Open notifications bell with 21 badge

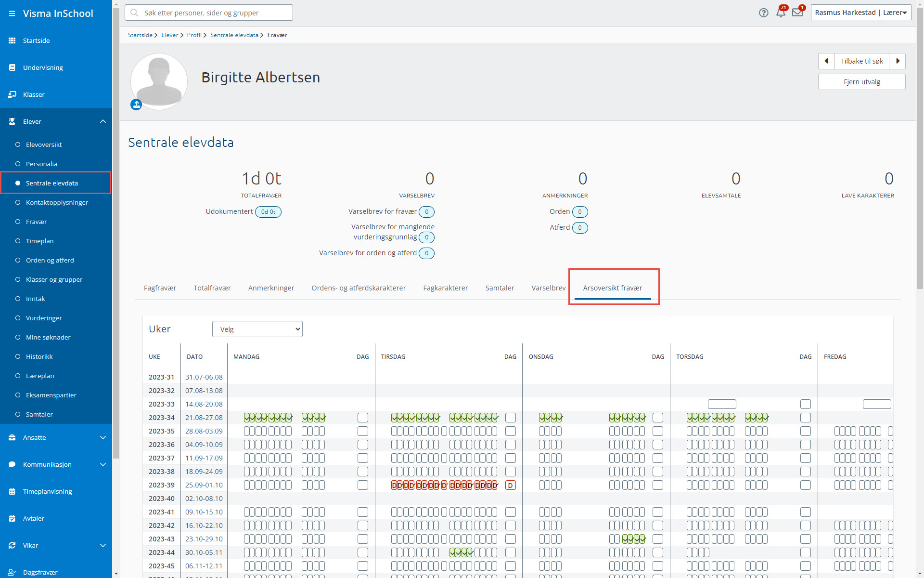pyautogui.click(x=781, y=13)
